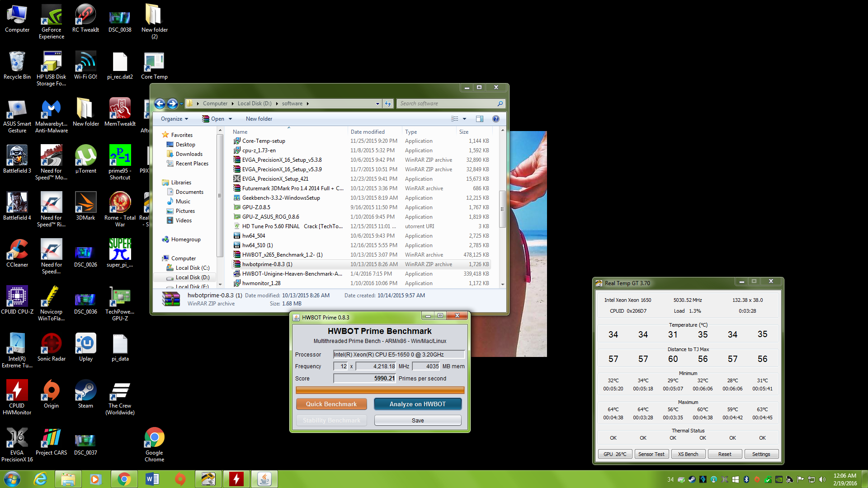Select the 3DMark desktop icon
Viewport: 868px width, 488px height.
point(85,206)
